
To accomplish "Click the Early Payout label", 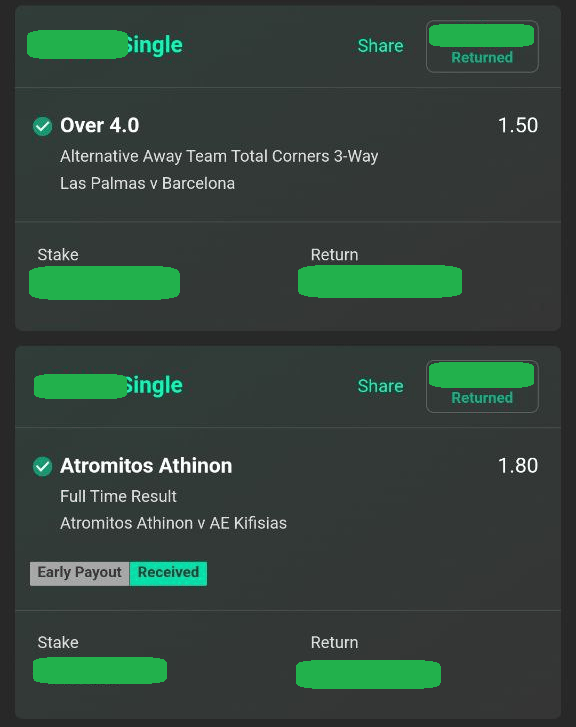I will click(80, 574).
